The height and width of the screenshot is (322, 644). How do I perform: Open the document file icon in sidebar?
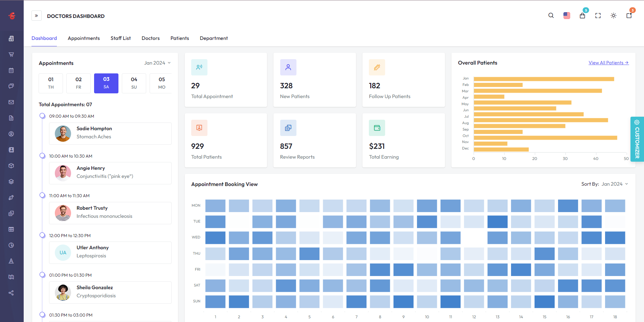[11, 118]
